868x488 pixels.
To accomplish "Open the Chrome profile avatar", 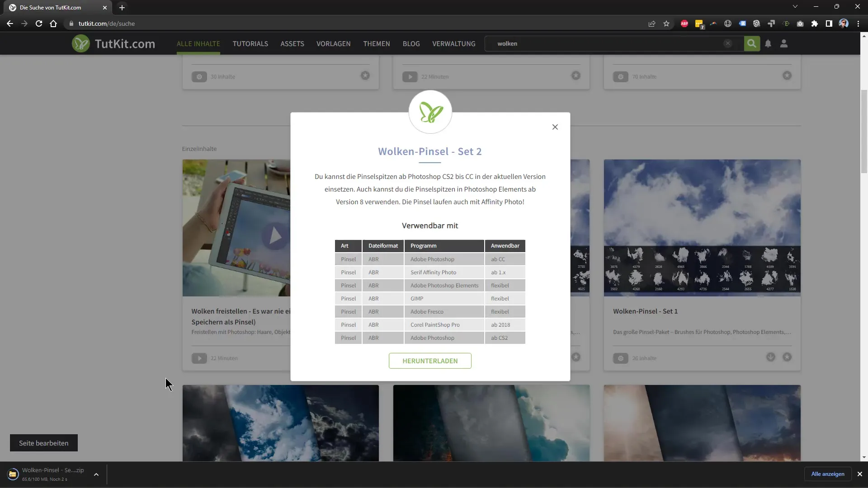I will [844, 23].
